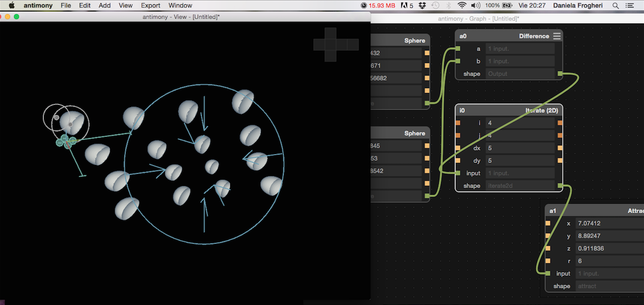
Task: Edit Attract node y value 8.89247
Action: pos(610,236)
